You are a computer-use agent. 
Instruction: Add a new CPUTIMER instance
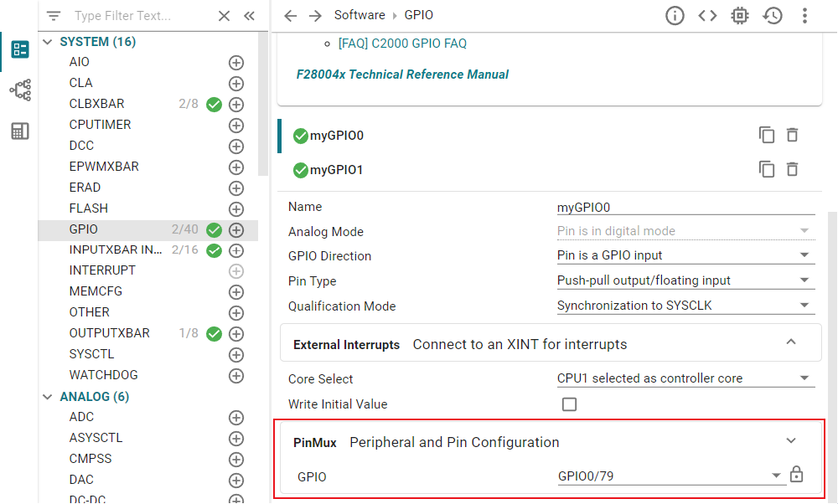[236, 126]
